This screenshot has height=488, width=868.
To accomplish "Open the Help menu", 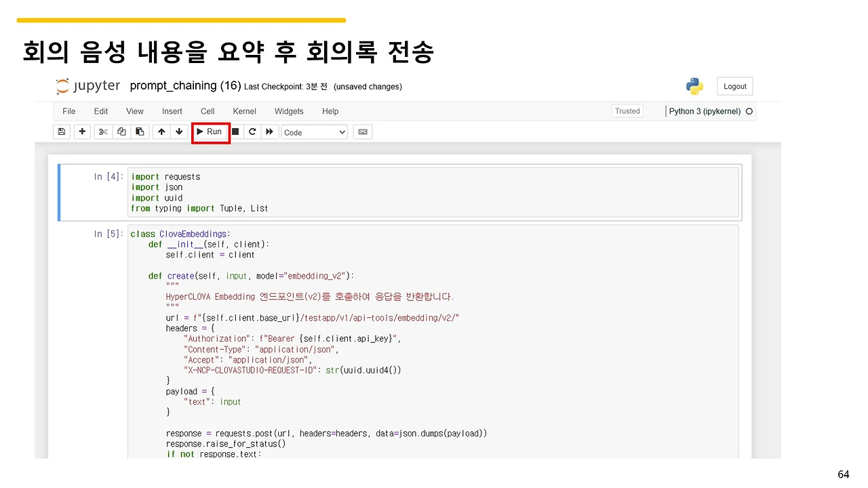I will pos(330,111).
